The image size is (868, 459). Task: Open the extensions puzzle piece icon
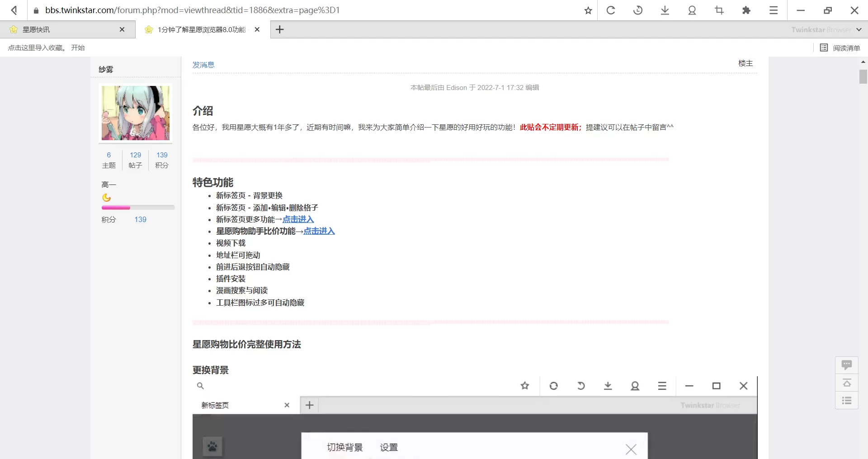(746, 10)
